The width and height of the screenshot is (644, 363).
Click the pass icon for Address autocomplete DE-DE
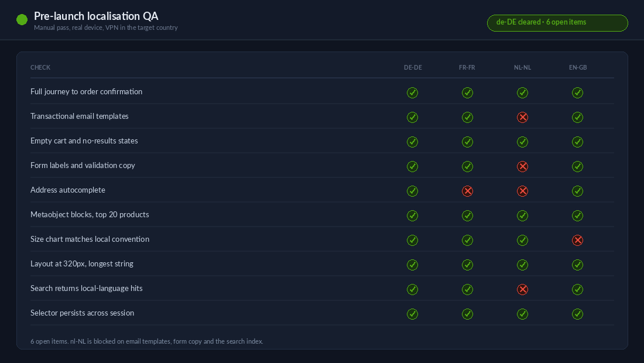pos(412,191)
